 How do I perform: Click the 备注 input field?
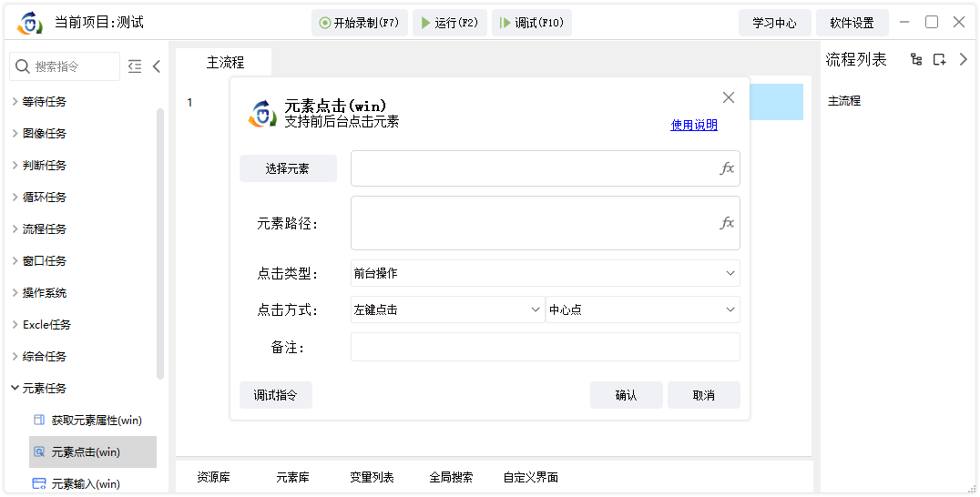click(x=546, y=347)
